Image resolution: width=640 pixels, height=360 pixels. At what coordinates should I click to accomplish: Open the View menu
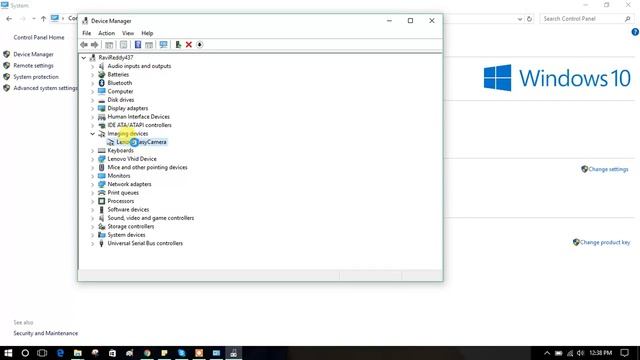pos(128,33)
